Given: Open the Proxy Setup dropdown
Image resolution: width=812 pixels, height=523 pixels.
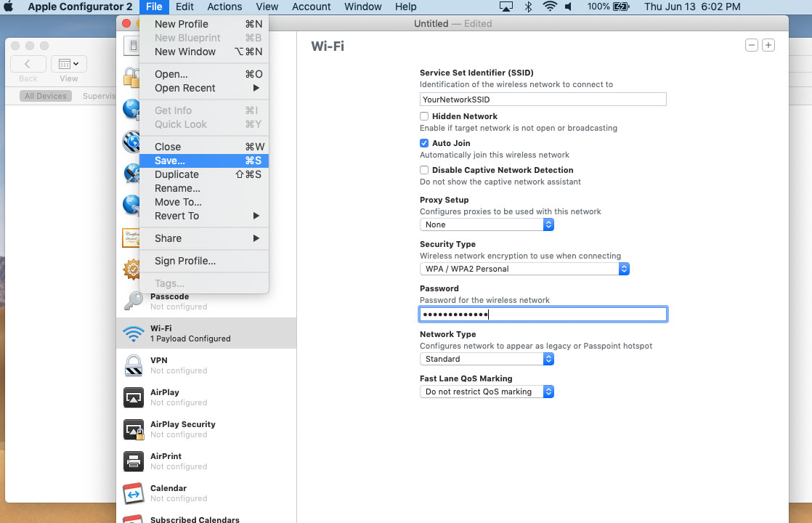Looking at the screenshot, I should [x=487, y=224].
